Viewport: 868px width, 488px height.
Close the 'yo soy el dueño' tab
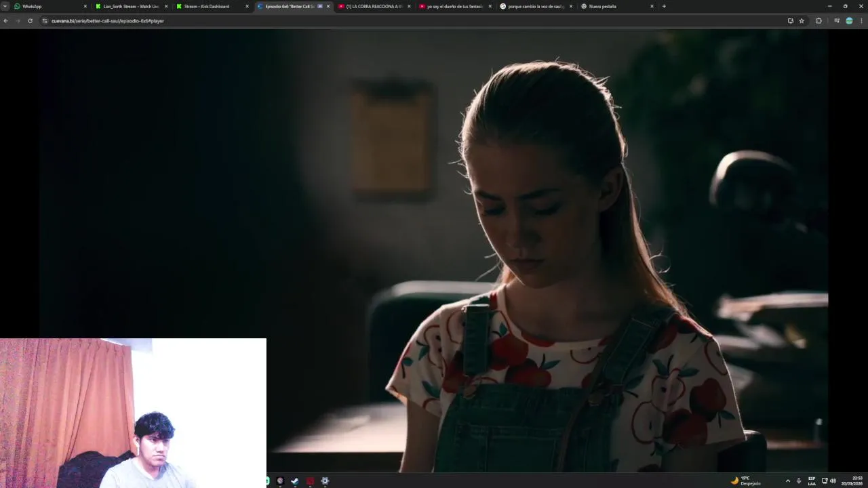[x=490, y=6]
